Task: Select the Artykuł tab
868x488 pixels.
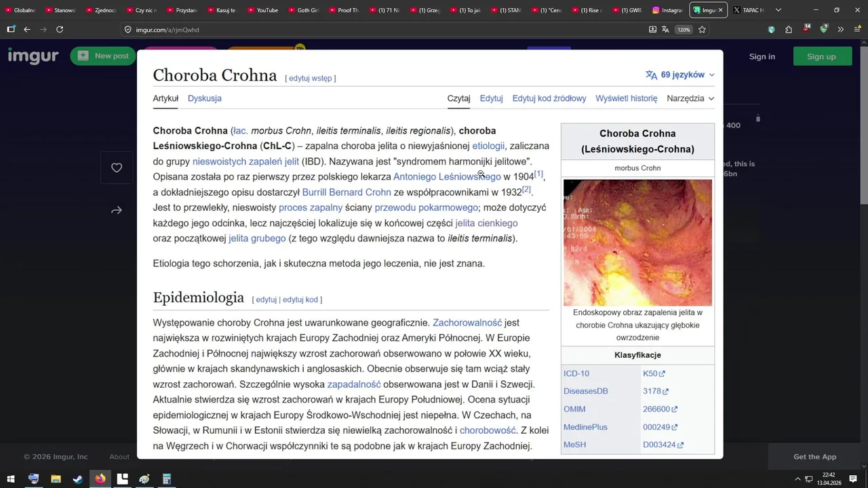Action: coord(165,98)
